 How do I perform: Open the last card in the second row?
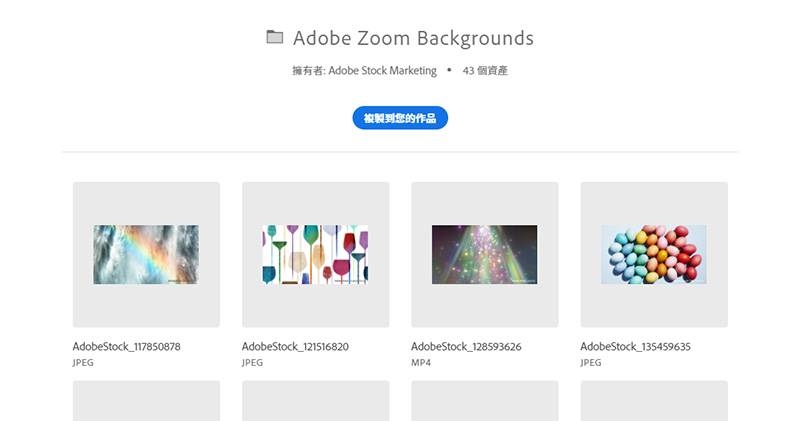coord(655,401)
